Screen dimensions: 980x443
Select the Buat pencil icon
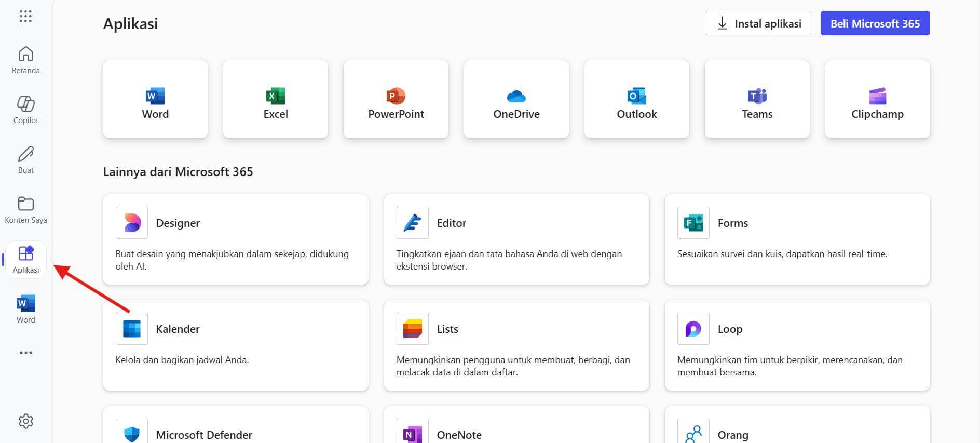(25, 154)
